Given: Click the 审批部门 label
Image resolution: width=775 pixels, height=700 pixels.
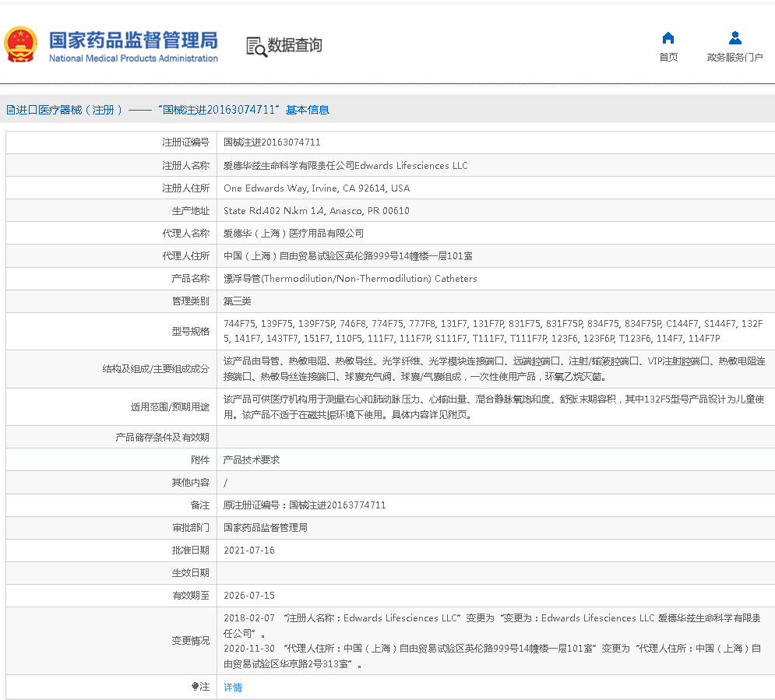Looking at the screenshot, I should [x=191, y=528].
